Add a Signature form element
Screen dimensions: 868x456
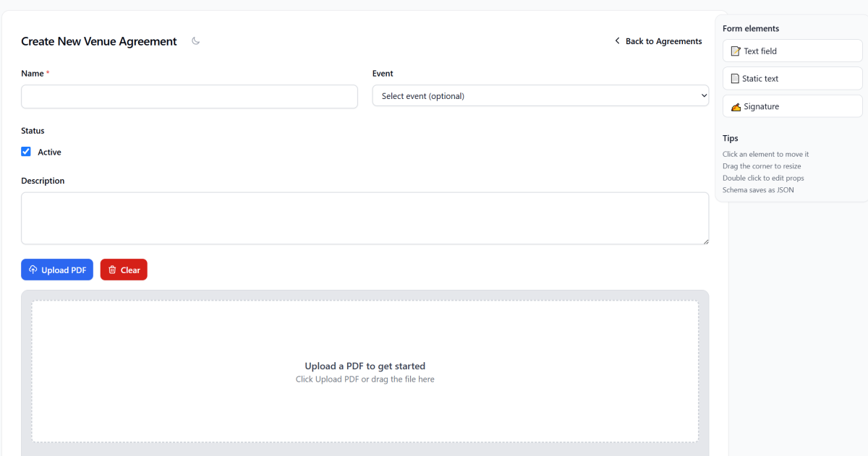click(792, 106)
